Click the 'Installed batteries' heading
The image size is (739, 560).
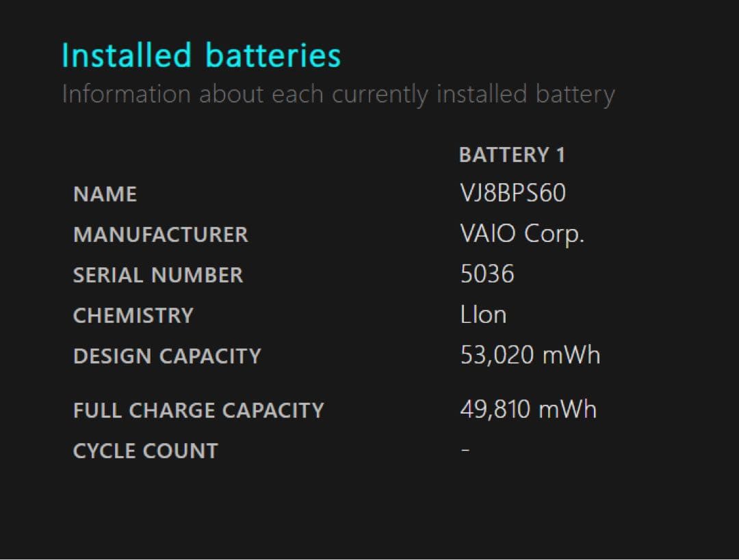(x=201, y=56)
